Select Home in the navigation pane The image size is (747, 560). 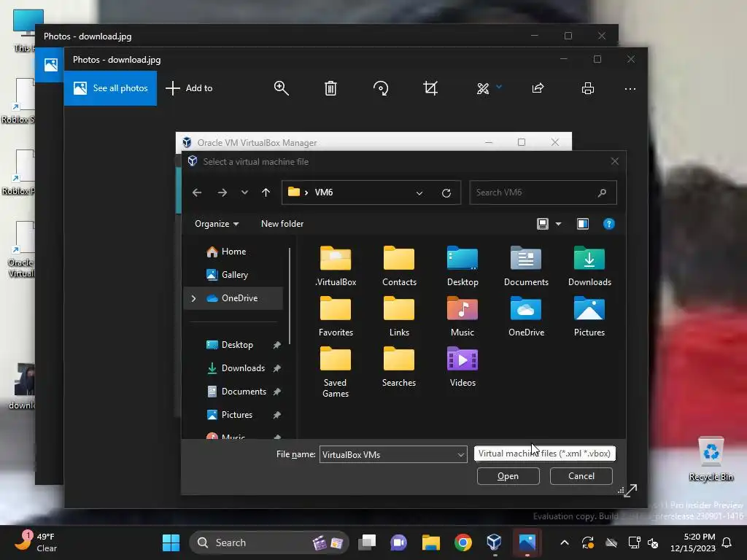(x=233, y=252)
